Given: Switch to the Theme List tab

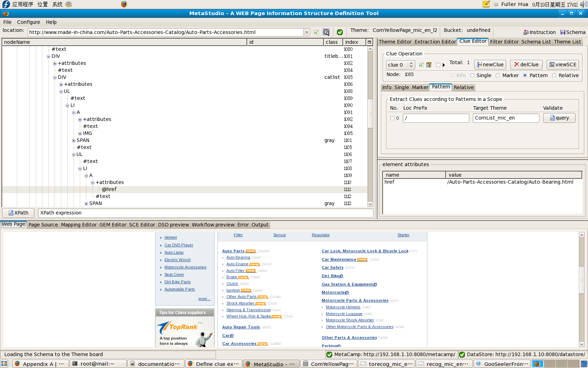Looking at the screenshot, I should 567,42.
